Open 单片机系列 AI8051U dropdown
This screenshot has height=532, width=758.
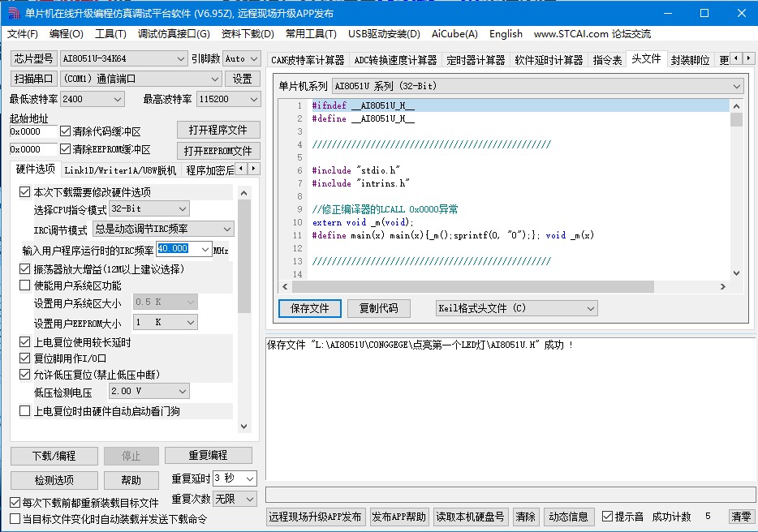point(537,86)
